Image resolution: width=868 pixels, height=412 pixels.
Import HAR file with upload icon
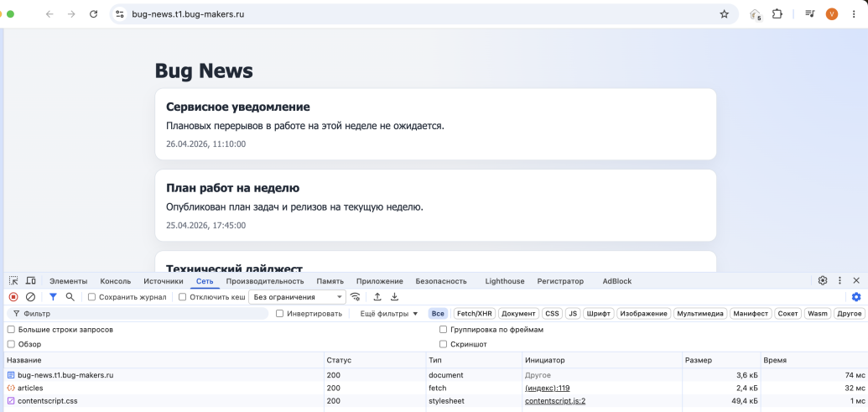377,297
